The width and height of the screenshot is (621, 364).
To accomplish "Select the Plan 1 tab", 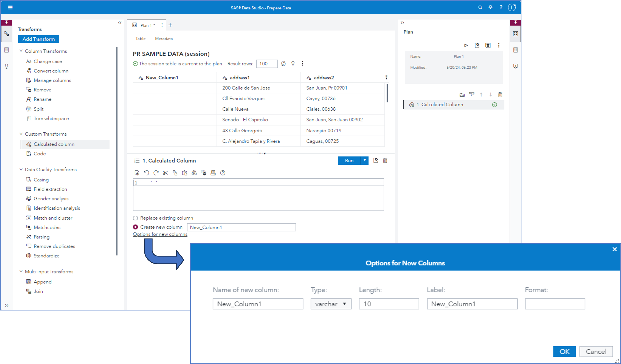I will pos(146,25).
